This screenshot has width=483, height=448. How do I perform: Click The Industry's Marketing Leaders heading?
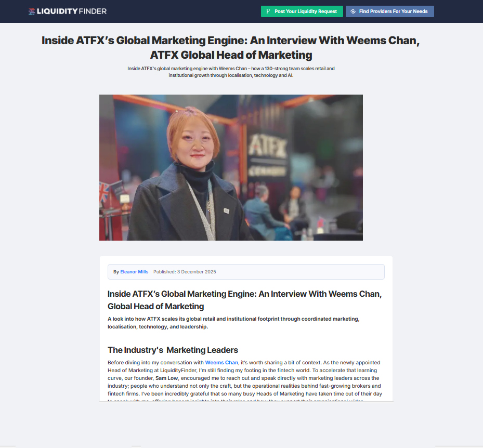point(173,350)
